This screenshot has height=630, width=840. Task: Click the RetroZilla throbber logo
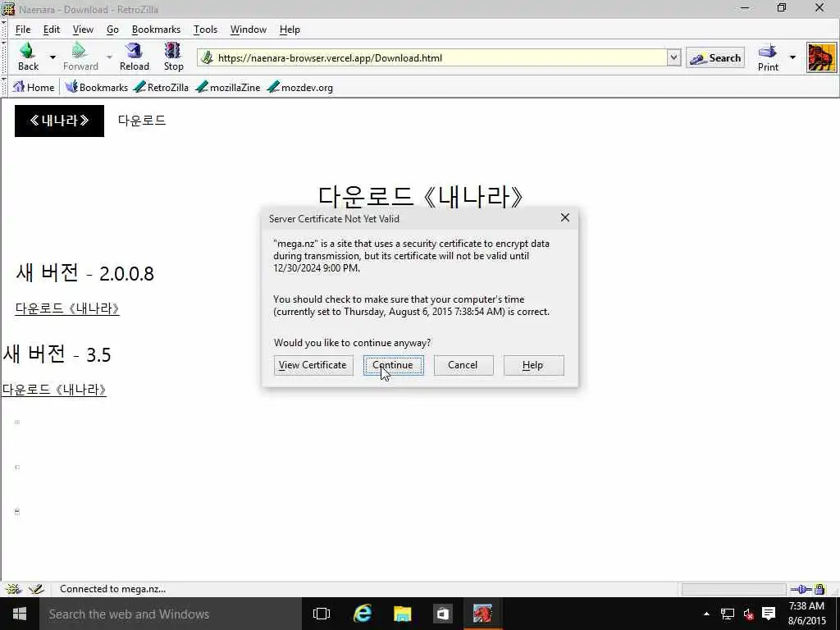(821, 58)
